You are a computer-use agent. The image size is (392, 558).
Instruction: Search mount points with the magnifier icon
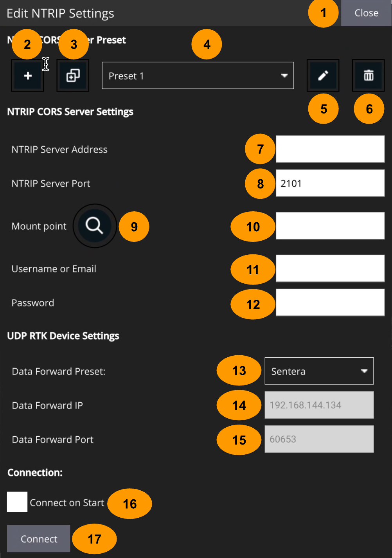[95, 226]
